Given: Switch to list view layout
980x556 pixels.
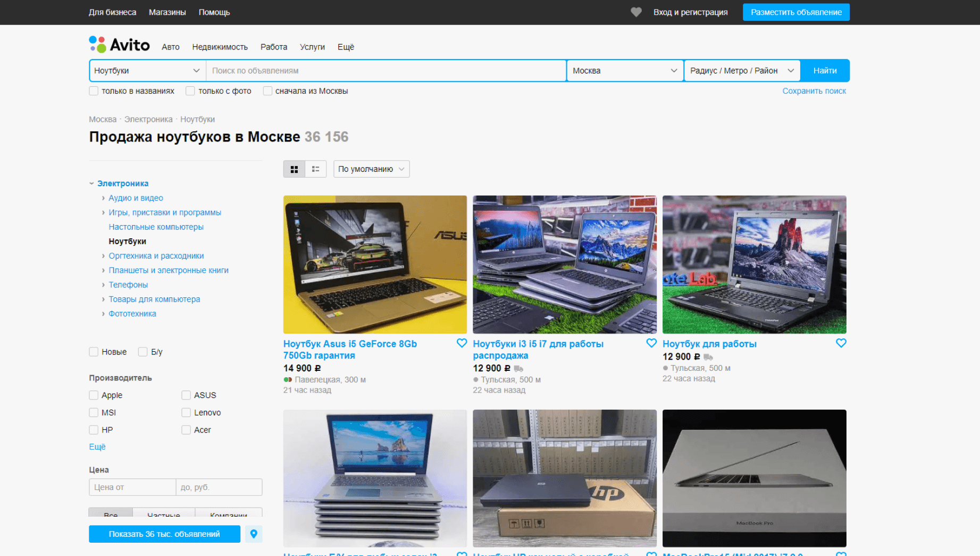Looking at the screenshot, I should click(315, 169).
